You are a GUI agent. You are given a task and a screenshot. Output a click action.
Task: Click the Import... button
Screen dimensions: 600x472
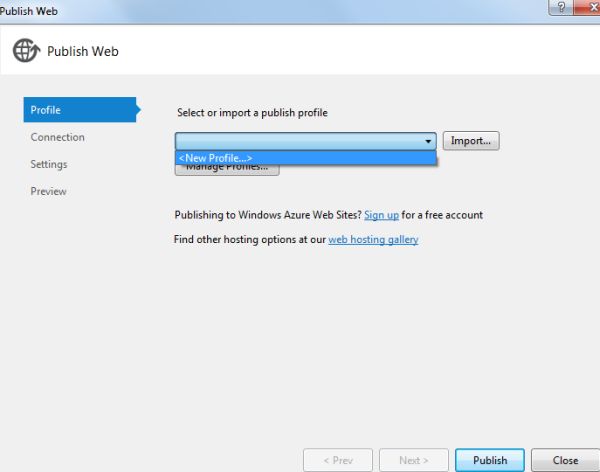tap(471, 140)
